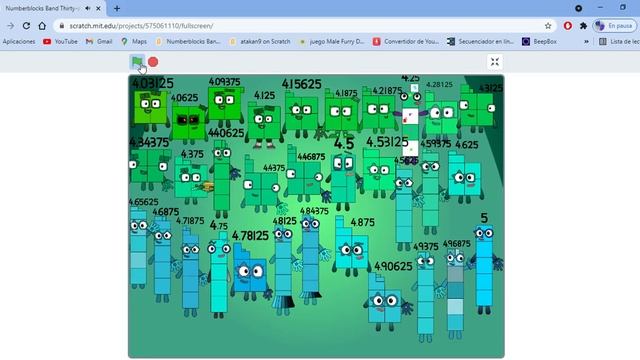The height and width of the screenshot is (360, 640).
Task: Click the character labeled 4.125
Action: [x=264, y=124]
